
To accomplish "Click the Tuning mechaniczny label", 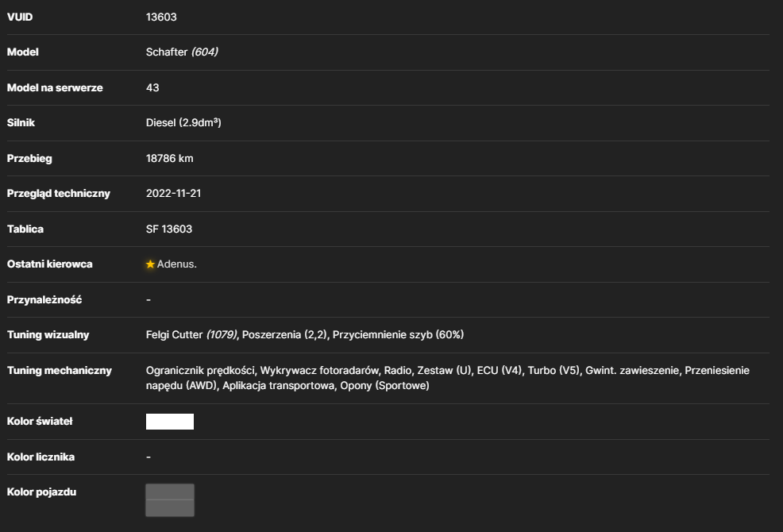I will [60, 371].
